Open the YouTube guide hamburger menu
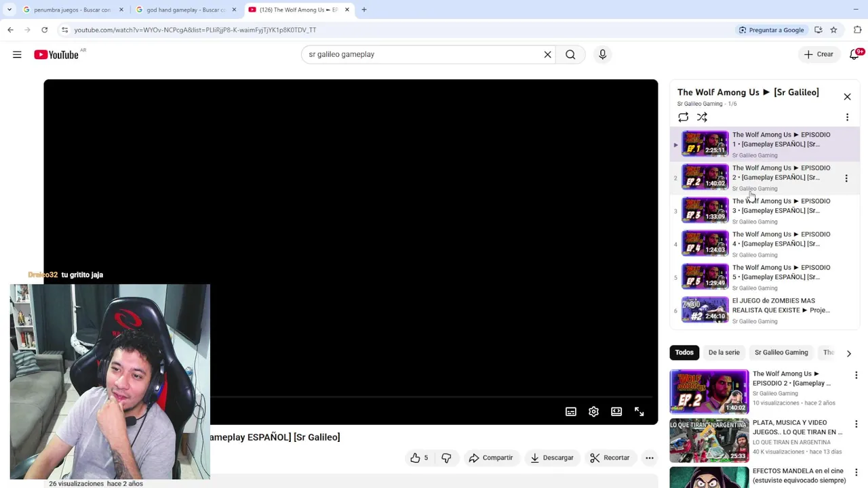This screenshot has height=488, width=868. coord(17,54)
